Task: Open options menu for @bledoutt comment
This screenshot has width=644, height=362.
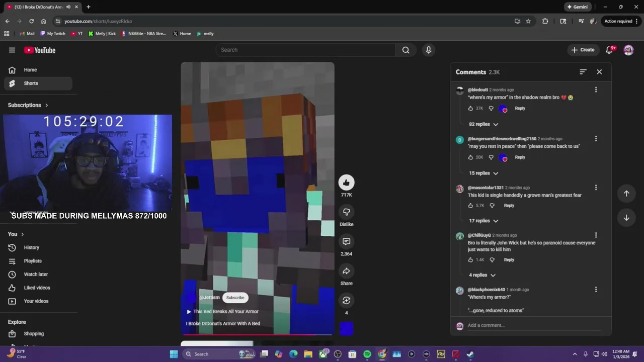Action: click(x=596, y=89)
